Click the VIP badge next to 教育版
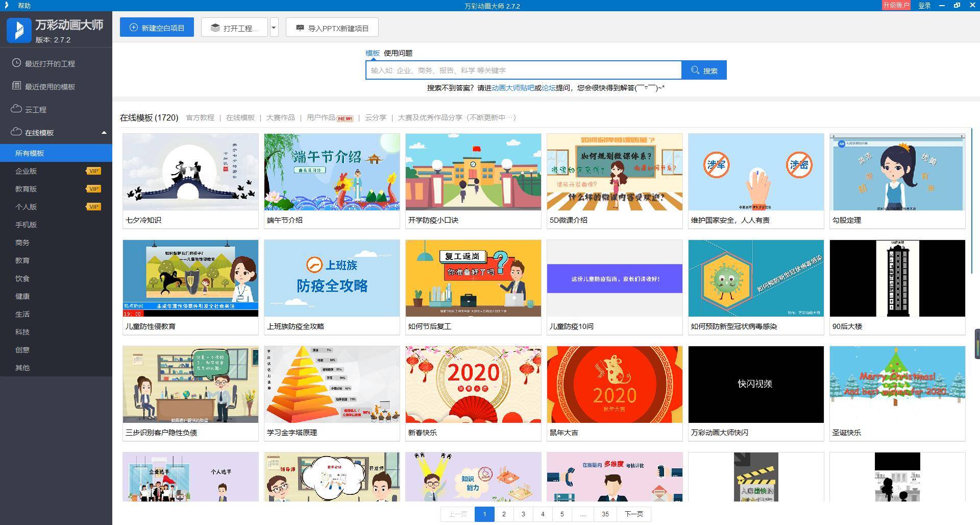 point(93,189)
